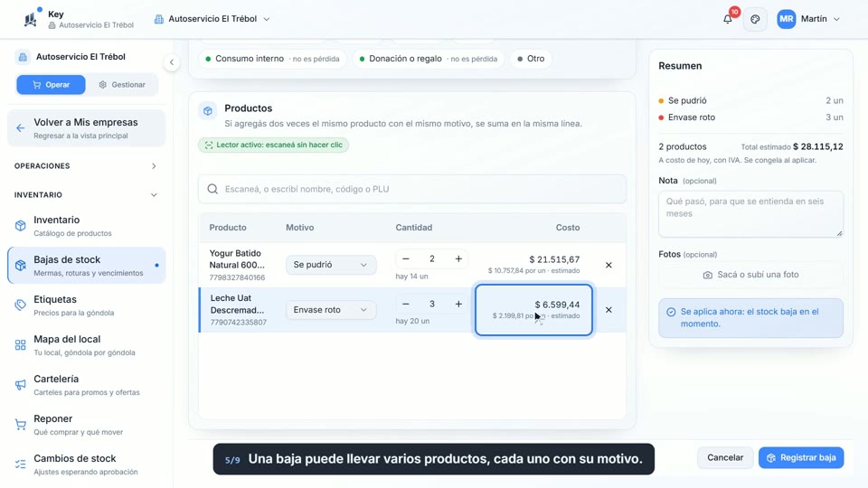Click the Cancelar button
The width and height of the screenshot is (868, 488).
725,457
